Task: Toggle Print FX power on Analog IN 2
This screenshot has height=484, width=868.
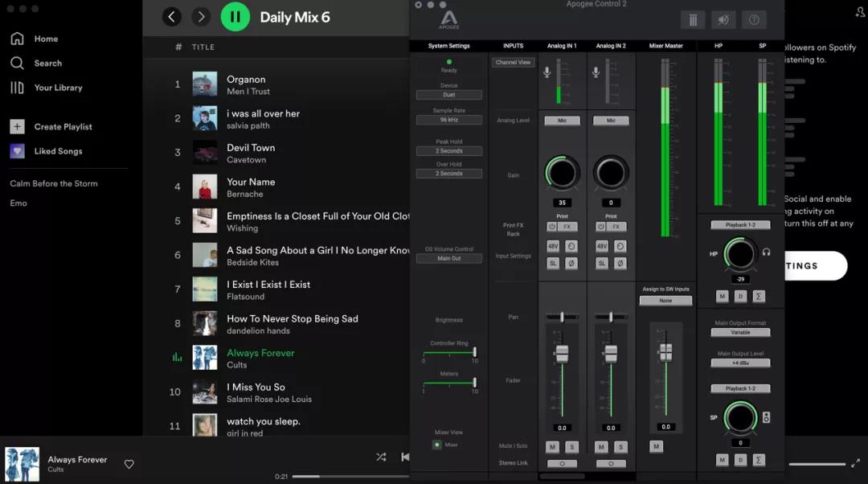Action: [x=600, y=227]
